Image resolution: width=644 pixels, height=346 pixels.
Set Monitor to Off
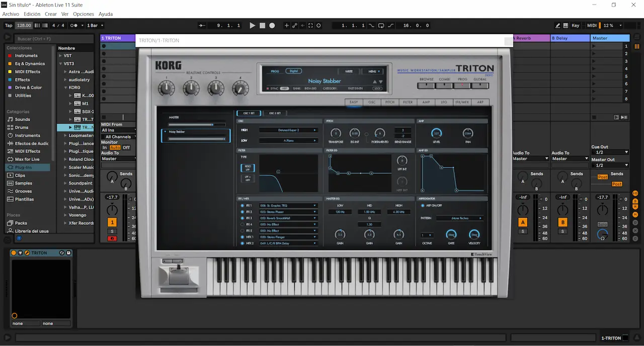click(126, 147)
